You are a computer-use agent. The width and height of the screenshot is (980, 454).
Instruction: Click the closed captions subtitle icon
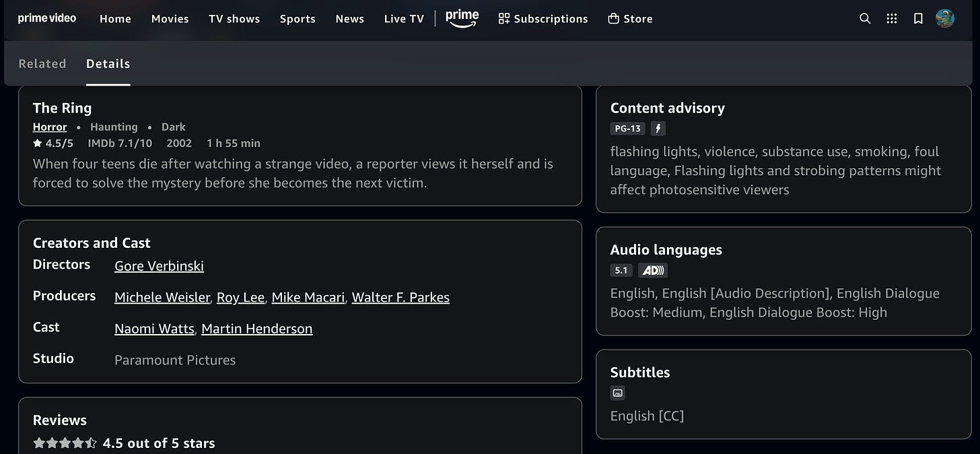(x=618, y=393)
